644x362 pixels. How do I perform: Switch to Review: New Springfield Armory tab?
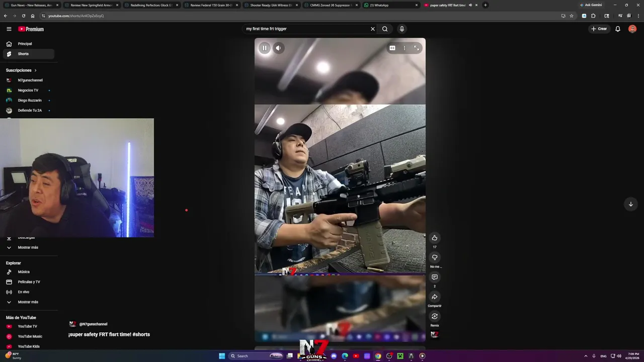91,5
